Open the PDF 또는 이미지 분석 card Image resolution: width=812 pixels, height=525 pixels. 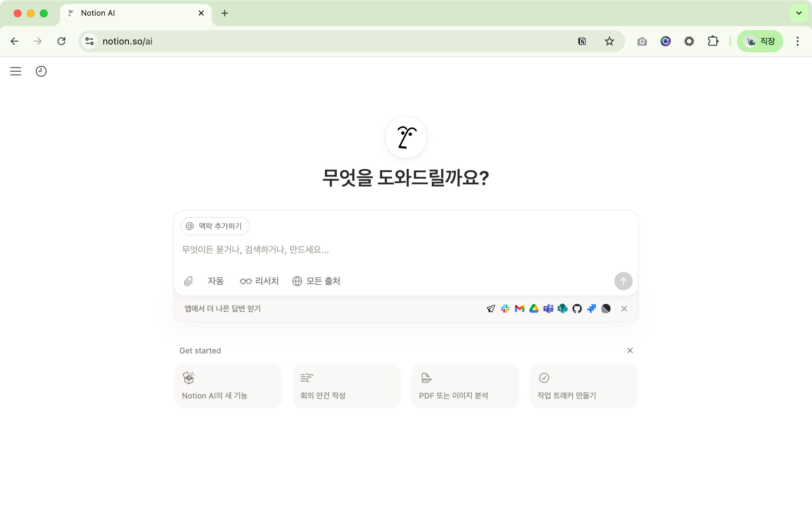pos(464,385)
